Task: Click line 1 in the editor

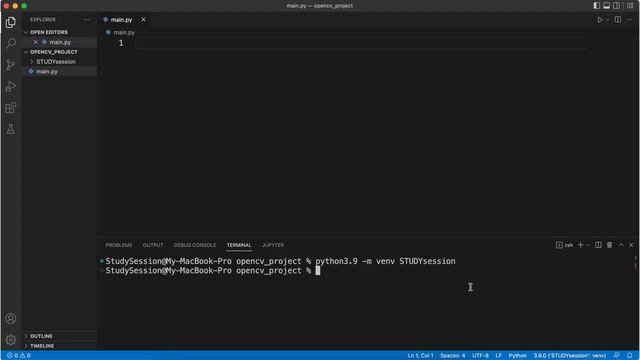Action: point(361,43)
